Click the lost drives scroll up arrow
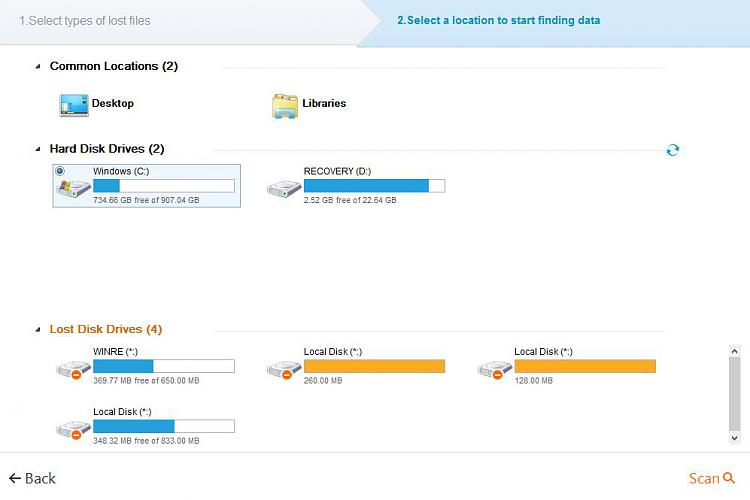Viewport: 750px width, 500px height. 735,351
